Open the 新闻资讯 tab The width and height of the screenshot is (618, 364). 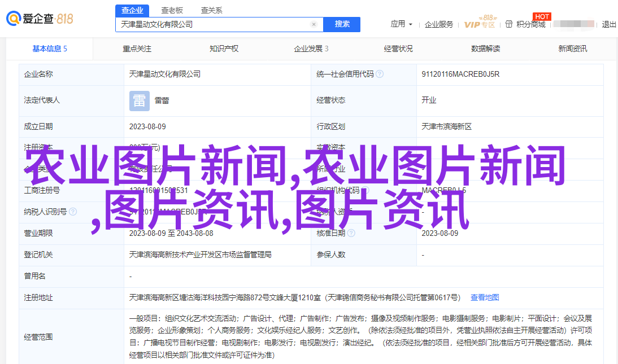pos(573,49)
